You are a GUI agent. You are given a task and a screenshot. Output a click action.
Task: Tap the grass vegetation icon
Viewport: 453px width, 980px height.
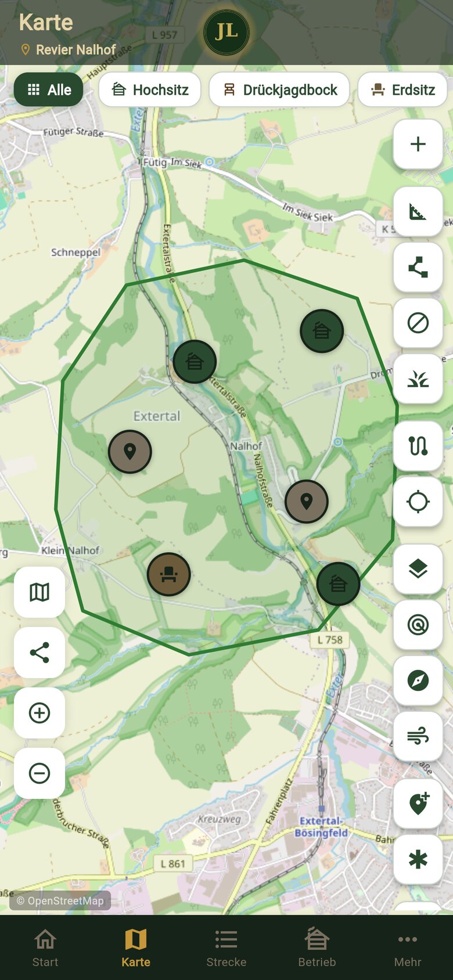(x=418, y=379)
